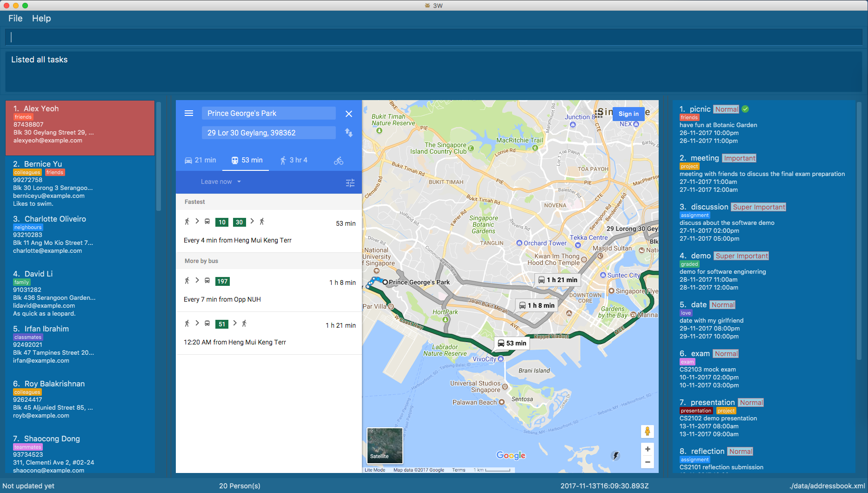Image resolution: width=868 pixels, height=493 pixels.
Task: Click the command input box
Action: coord(434,37)
